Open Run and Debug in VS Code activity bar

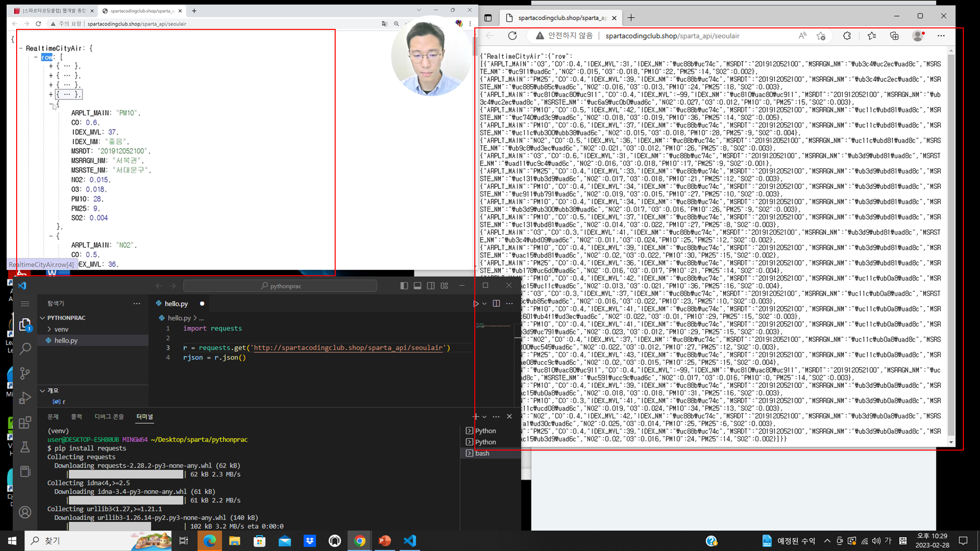(x=25, y=398)
